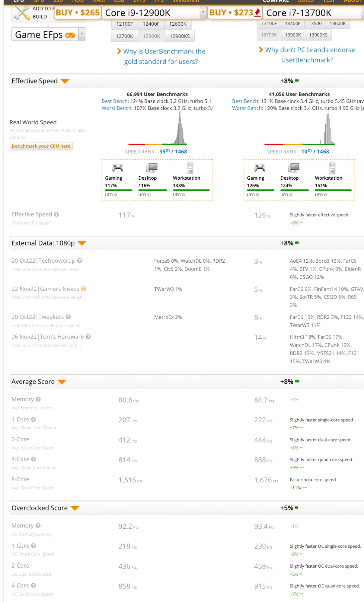Screen dimensions: 364x602
Task: Click UFO help icon under Desktop 124%
Action: (291, 195)
